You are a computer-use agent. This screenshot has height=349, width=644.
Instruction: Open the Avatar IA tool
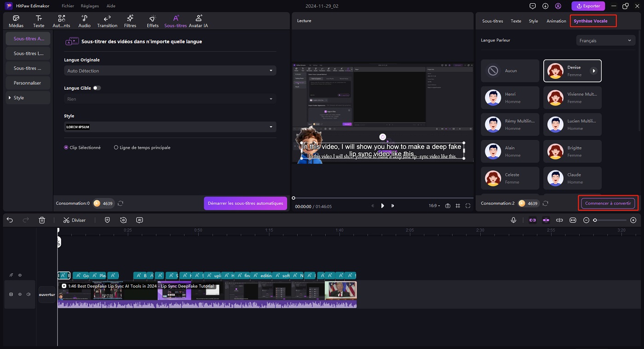pyautogui.click(x=198, y=21)
